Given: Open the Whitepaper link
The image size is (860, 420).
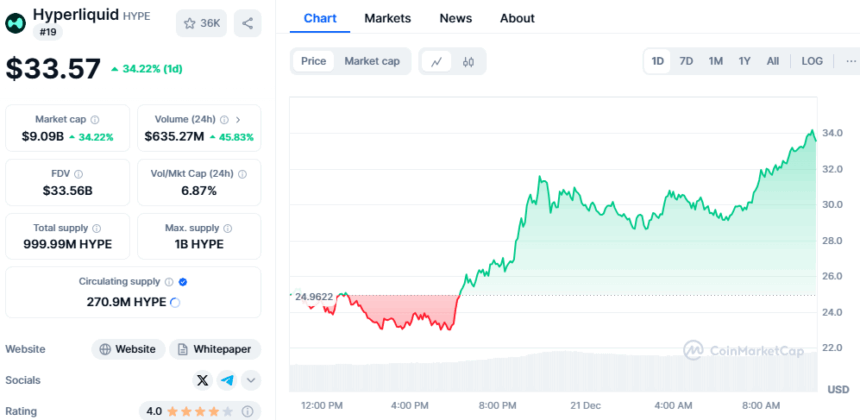Looking at the screenshot, I should pyautogui.click(x=215, y=349).
